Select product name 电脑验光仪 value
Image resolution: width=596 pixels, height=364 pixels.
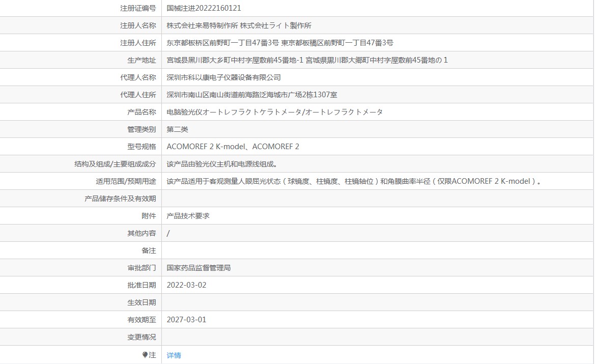274,112
